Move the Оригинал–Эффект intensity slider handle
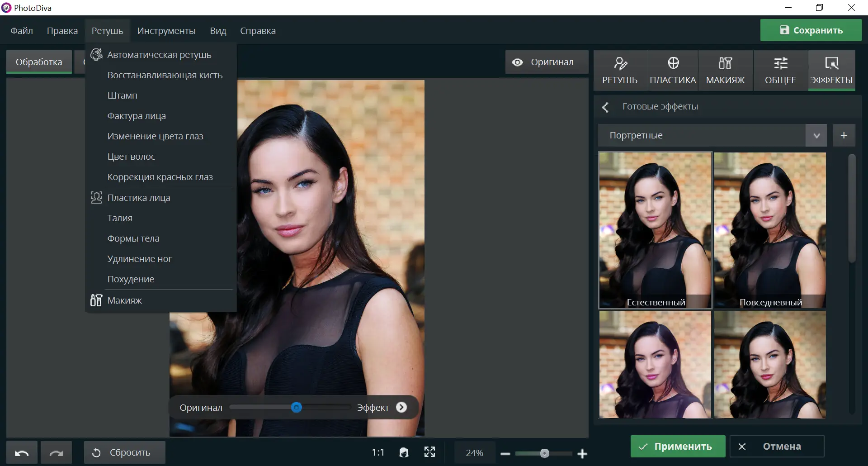The width and height of the screenshot is (868, 466). [x=296, y=407]
